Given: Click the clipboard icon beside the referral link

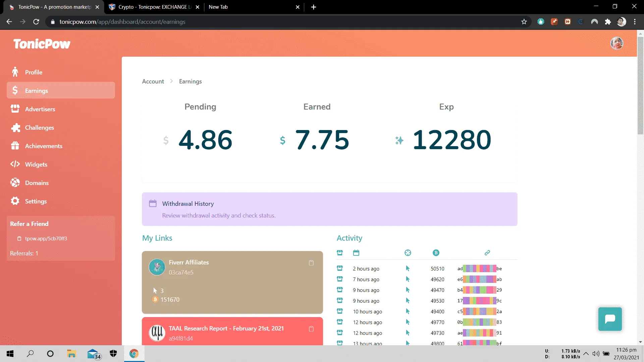Looking at the screenshot, I should click(x=19, y=239).
